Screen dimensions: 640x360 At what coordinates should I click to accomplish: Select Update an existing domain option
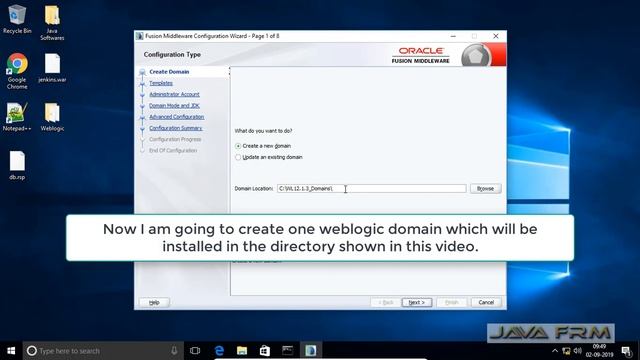pyautogui.click(x=269, y=157)
